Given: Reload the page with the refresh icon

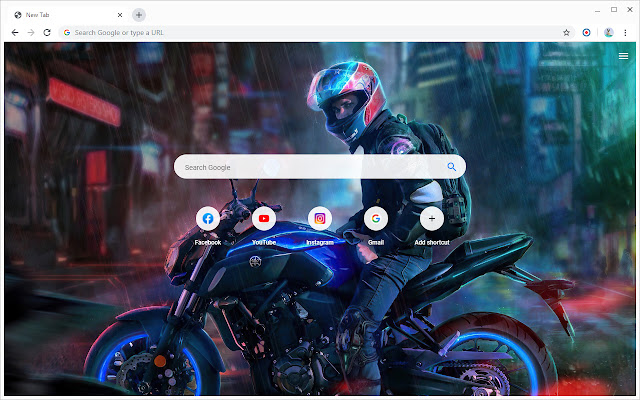Looking at the screenshot, I should tap(47, 33).
